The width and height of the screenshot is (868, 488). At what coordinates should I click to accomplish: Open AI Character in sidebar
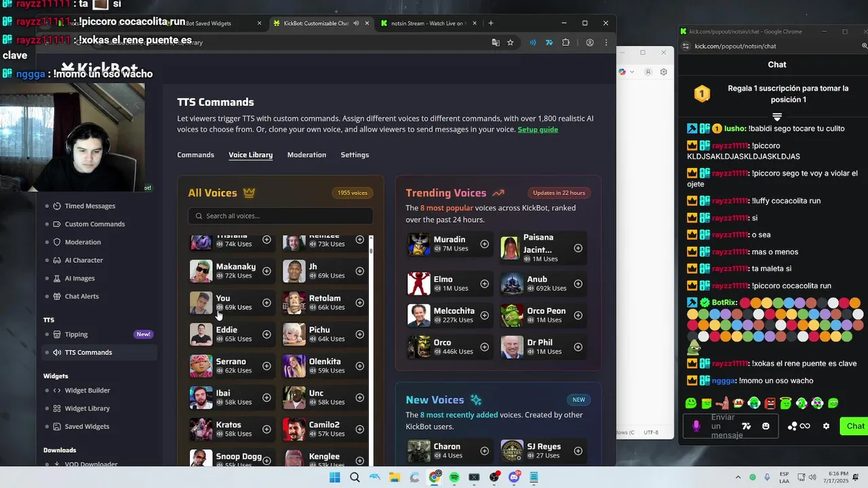(x=84, y=260)
